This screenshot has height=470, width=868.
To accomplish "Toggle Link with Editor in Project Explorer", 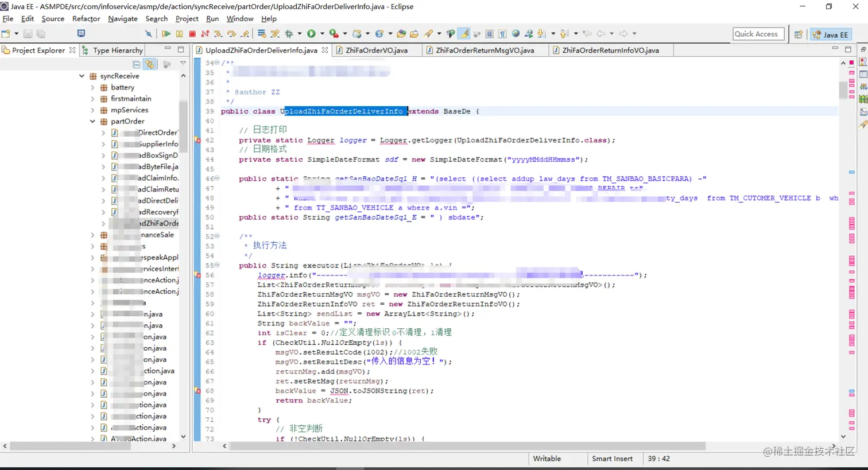I will click(150, 64).
